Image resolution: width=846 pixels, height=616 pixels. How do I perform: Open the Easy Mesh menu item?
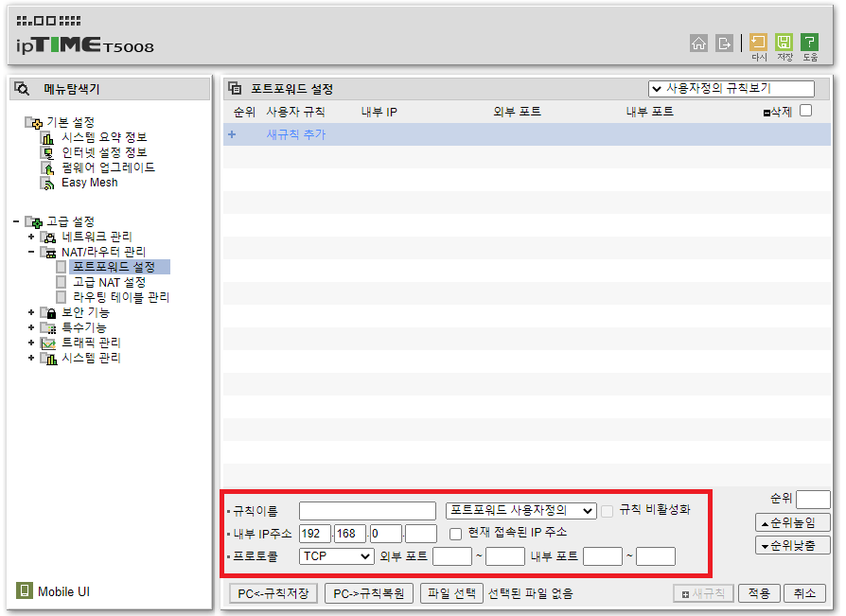coord(90,183)
